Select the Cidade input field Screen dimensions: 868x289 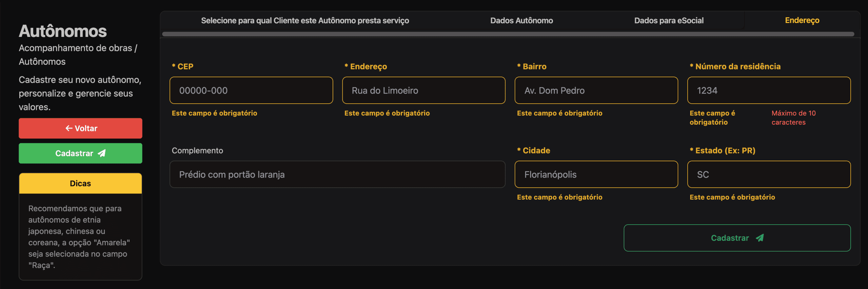click(596, 174)
